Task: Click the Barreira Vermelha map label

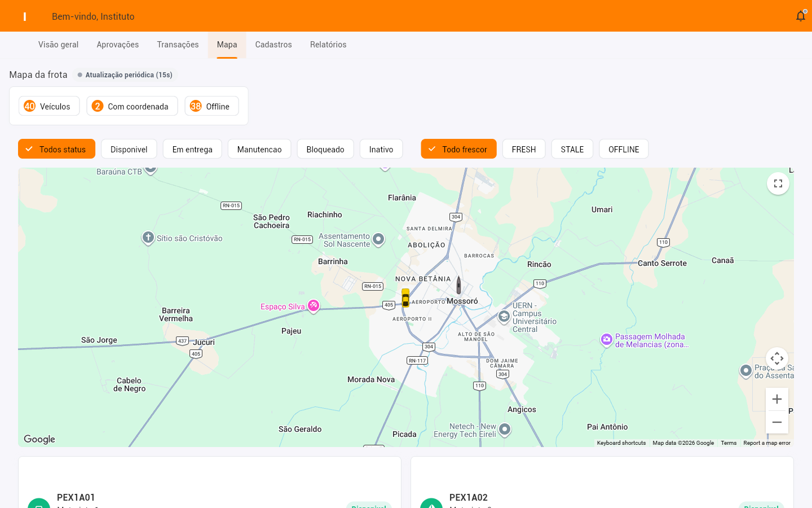Action: pyautogui.click(x=176, y=314)
